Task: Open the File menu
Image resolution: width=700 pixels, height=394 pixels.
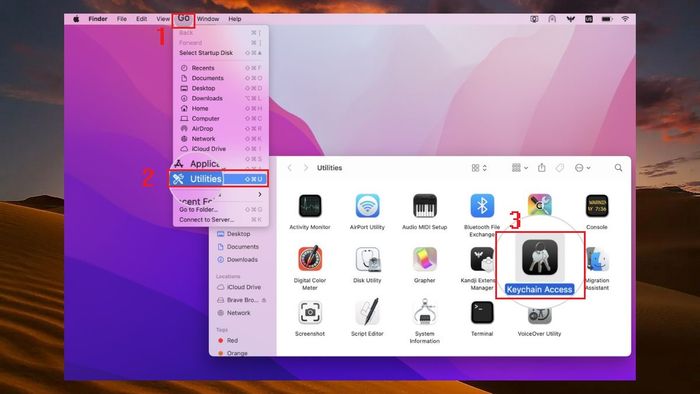Action: (122, 19)
